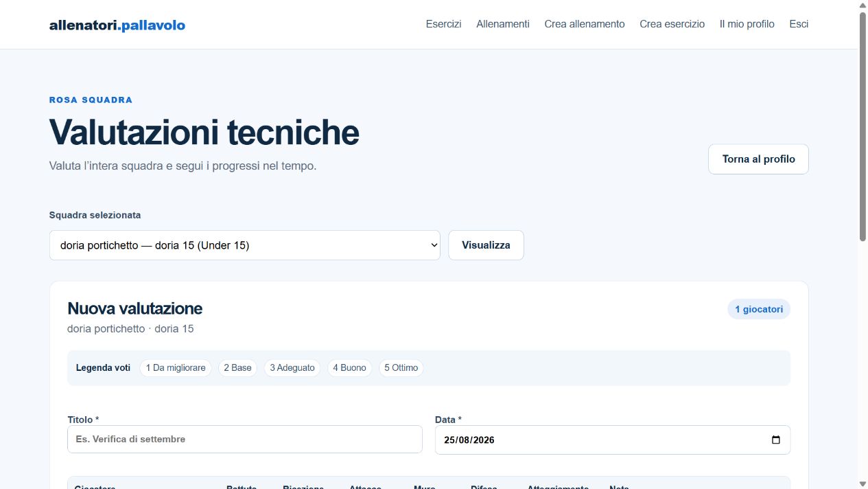The height and width of the screenshot is (489, 868).
Task: Click the legend chip 3 Adeguato
Action: coord(292,368)
